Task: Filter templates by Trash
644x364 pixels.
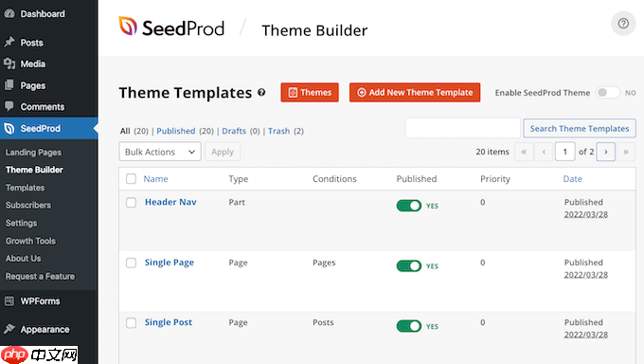Action: point(278,131)
